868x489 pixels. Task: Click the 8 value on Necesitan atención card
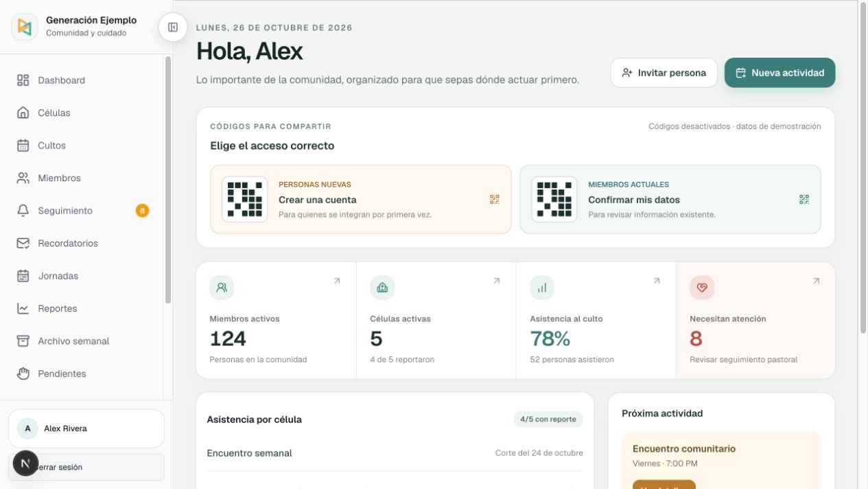[x=696, y=339]
